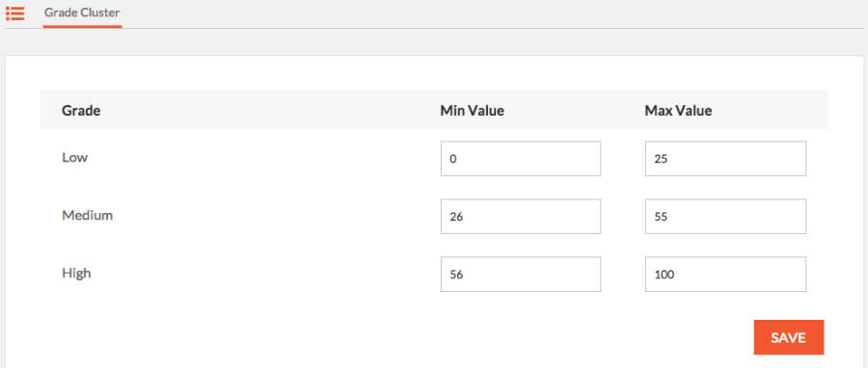868x368 pixels.
Task: Click the Medium Min Value field showing 26
Action: 521,217
